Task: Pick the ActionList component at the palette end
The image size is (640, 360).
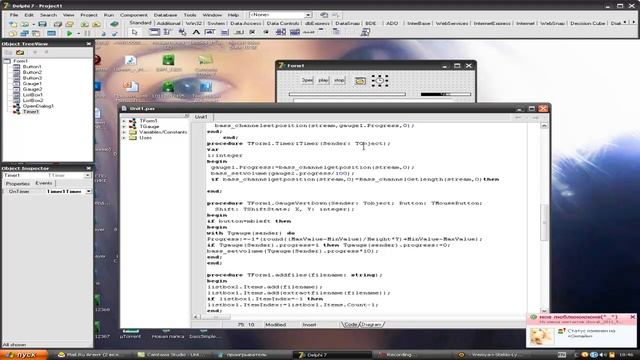Action: 365,32
